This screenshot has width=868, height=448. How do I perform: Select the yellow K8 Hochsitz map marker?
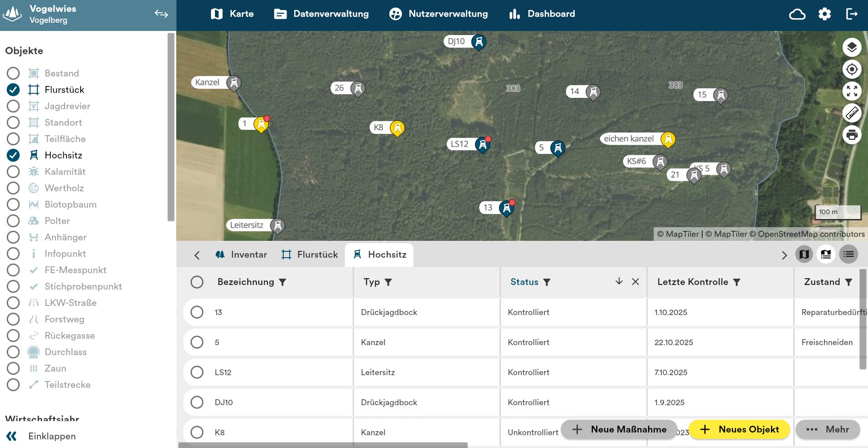click(397, 128)
